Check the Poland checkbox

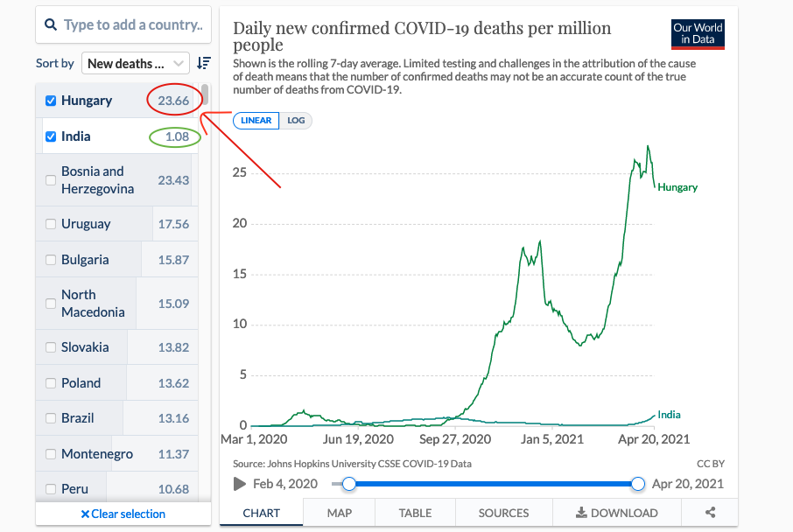click(x=51, y=383)
